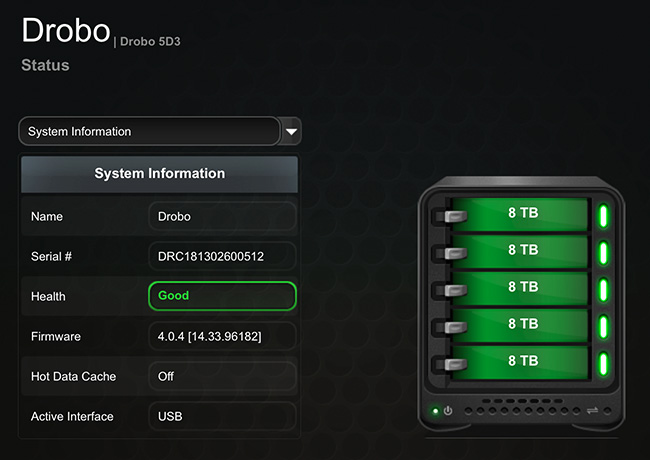Click the capacity gauge dots row on Drobo
Viewport: 650px width, 460px height.
pyautogui.click(x=522, y=411)
